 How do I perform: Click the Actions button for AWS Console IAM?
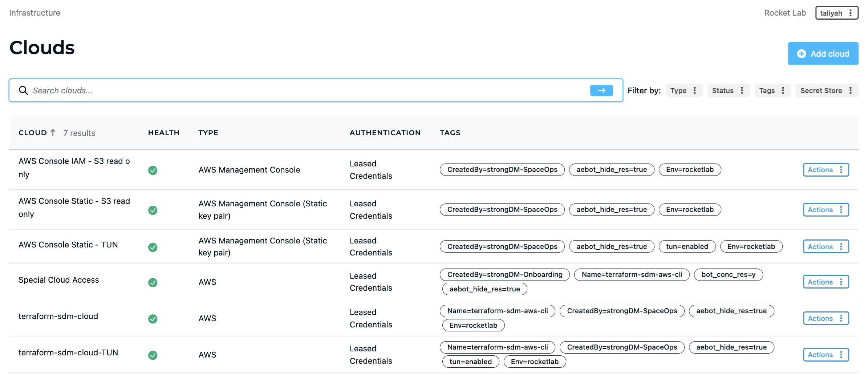820,170
